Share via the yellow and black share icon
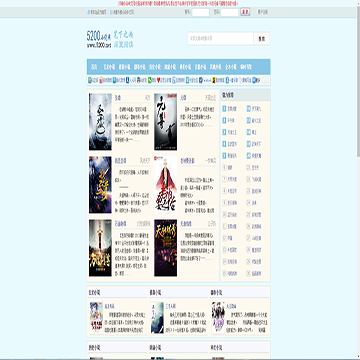Image resolution: width=360 pixels, height=360 pixels. point(214,80)
